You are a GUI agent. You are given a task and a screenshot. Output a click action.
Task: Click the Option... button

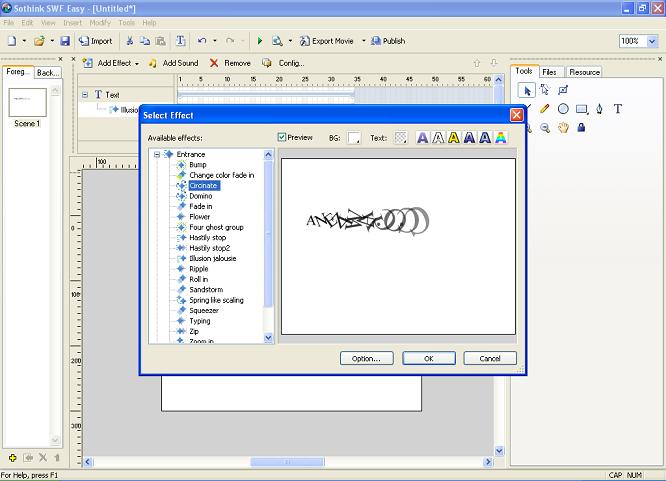367,358
